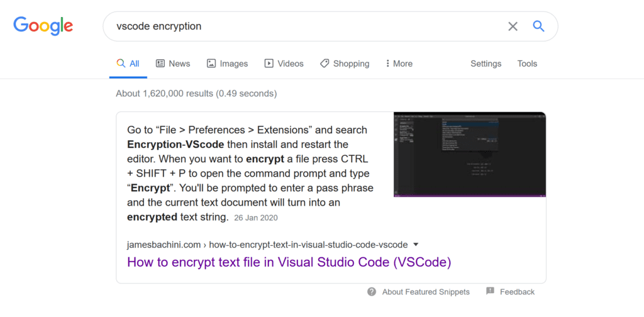Viewport: 644px width, 317px height.
Task: Click the About Featured Snippets help icon
Action: click(372, 292)
